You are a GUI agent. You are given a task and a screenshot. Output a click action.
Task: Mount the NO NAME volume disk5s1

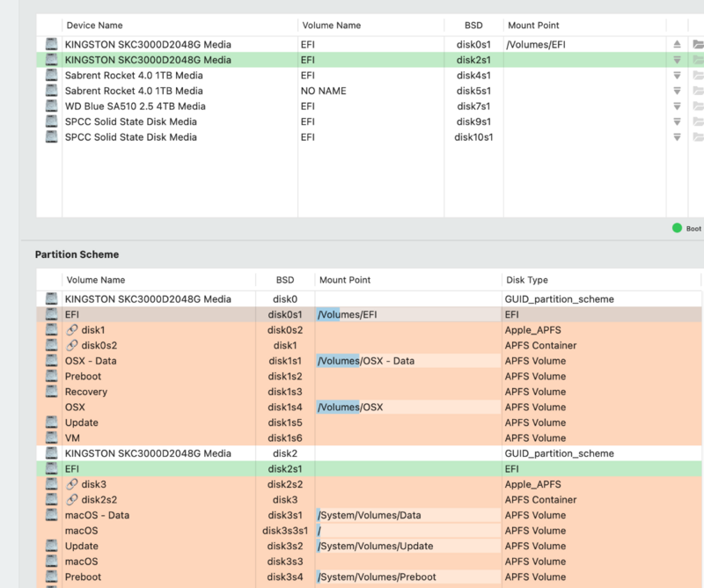coord(677,91)
